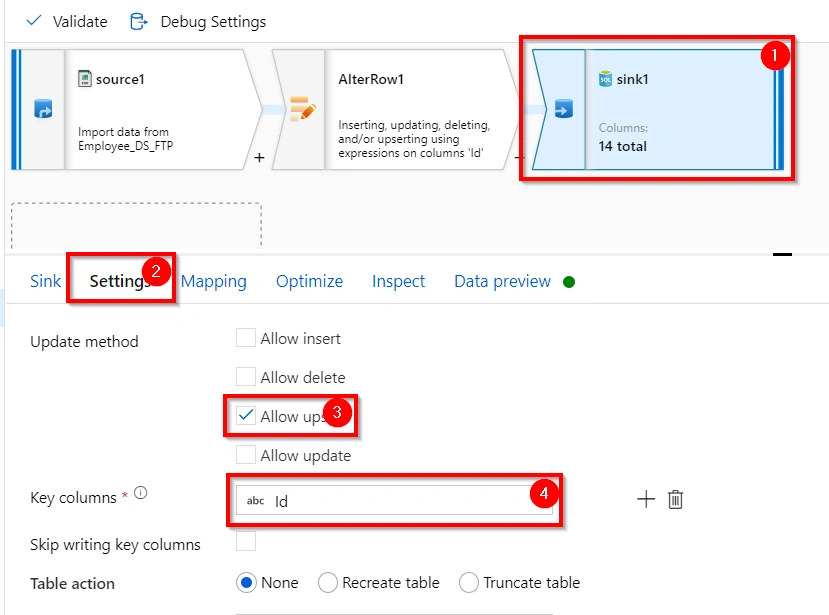This screenshot has width=829, height=615.
Task: Select the sink1 node
Action: (x=658, y=109)
